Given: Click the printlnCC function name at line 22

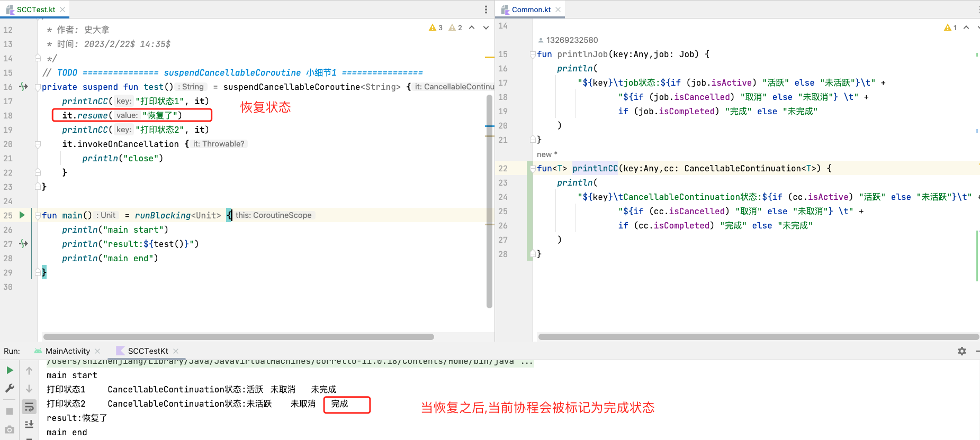Looking at the screenshot, I should click(x=595, y=168).
